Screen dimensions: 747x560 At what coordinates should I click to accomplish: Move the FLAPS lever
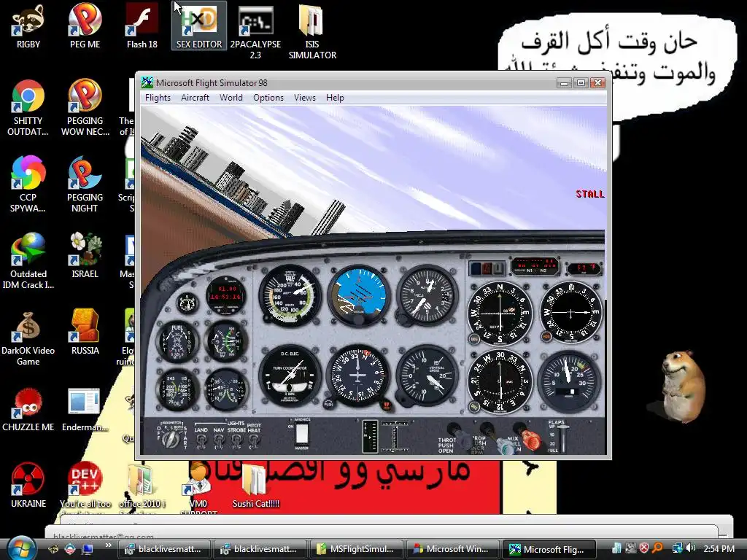(x=563, y=437)
